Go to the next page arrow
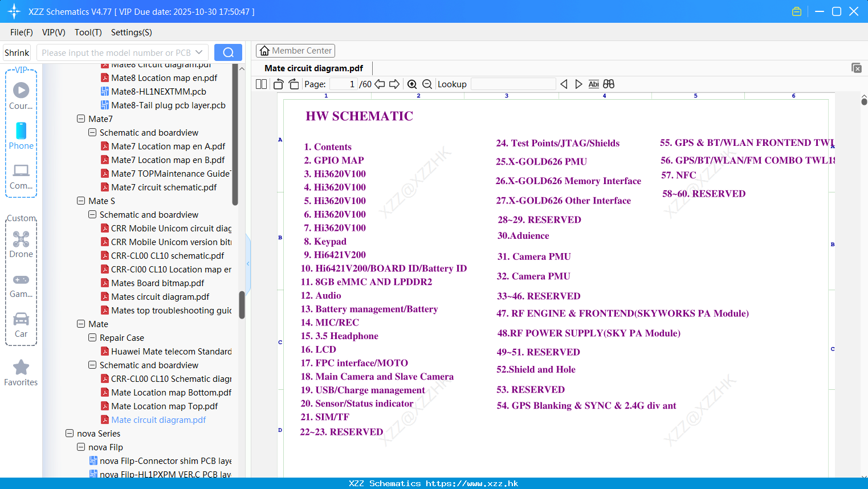868x489 pixels. coord(394,84)
